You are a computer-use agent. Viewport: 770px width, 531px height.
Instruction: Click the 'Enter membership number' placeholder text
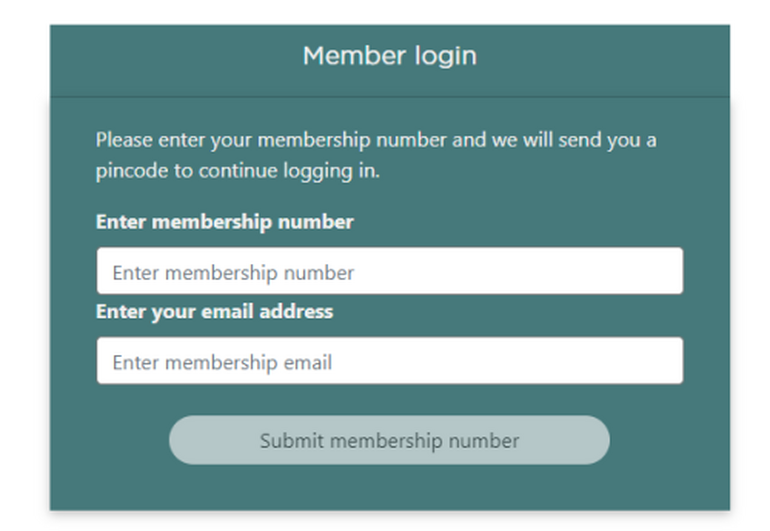[233, 273]
